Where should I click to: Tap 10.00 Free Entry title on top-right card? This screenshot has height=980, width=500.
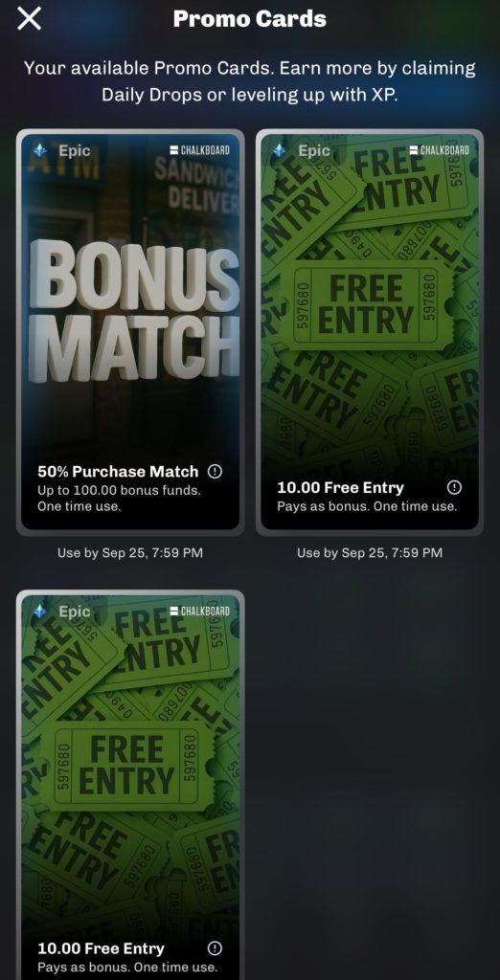point(340,487)
